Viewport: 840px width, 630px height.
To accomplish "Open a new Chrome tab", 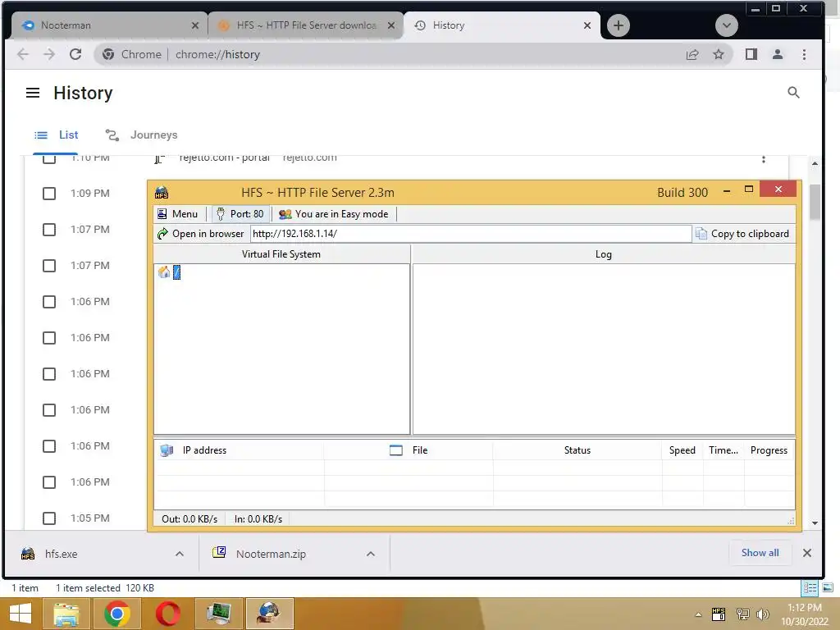I will 619,25.
